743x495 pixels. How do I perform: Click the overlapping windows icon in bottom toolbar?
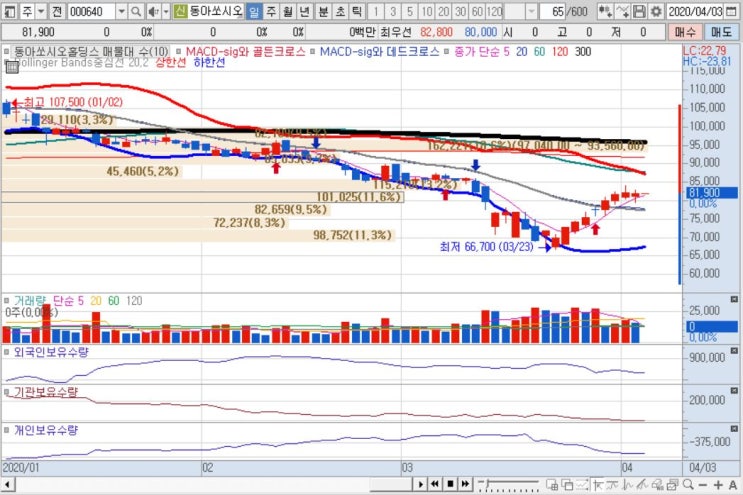[567, 485]
